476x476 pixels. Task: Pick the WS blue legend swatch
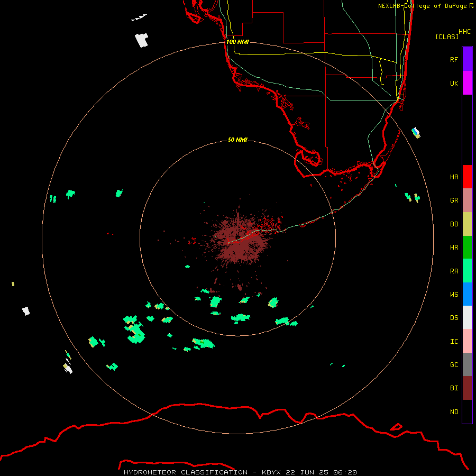(467, 294)
